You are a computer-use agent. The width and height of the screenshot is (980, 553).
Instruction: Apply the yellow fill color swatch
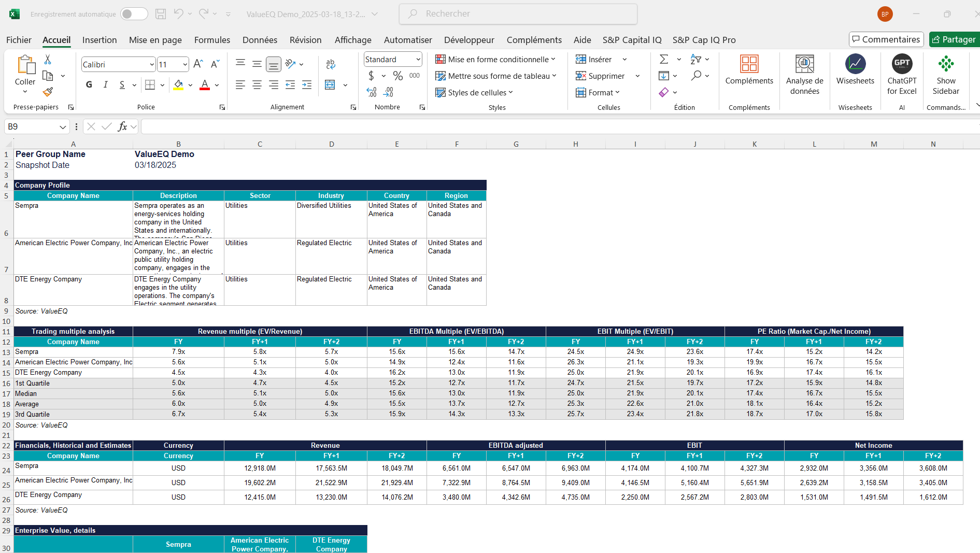coord(178,85)
